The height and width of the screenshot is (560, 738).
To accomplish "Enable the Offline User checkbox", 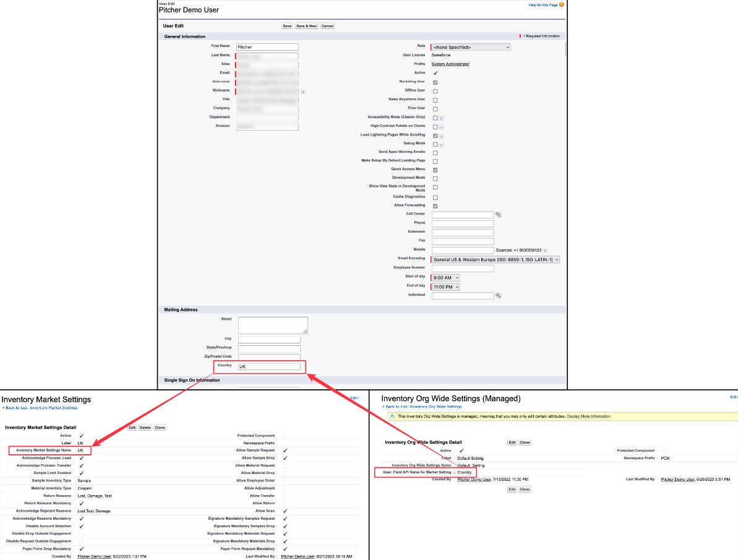I will [436, 91].
